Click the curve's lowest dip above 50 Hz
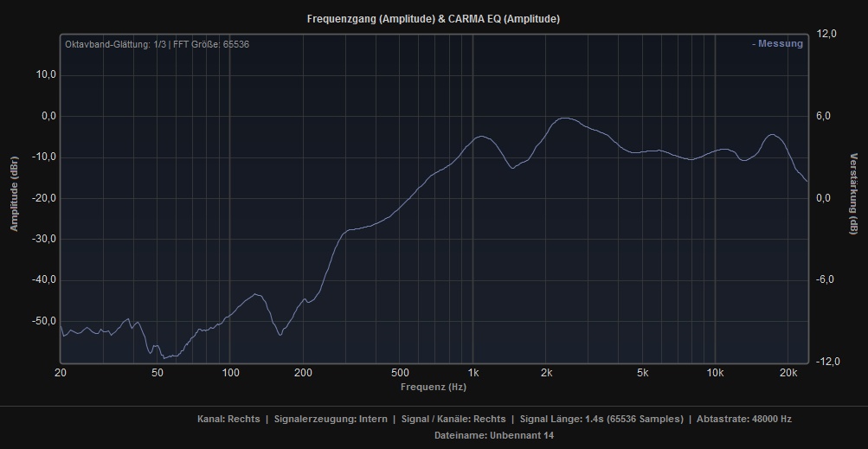 click(x=167, y=356)
